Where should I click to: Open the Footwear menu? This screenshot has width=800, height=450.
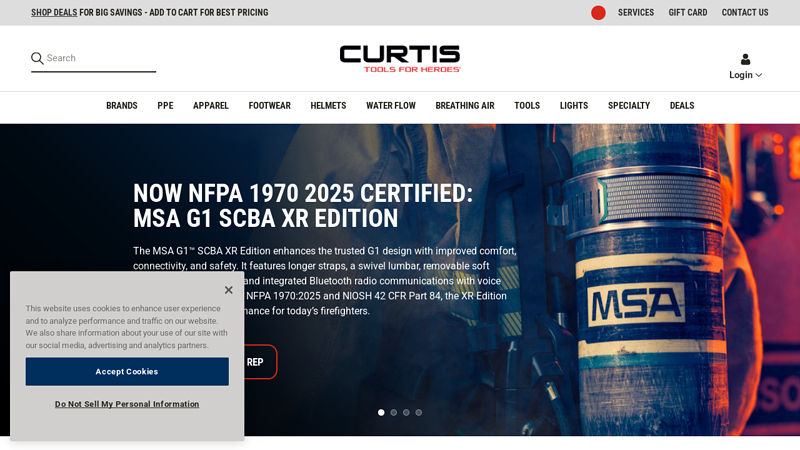tap(269, 106)
